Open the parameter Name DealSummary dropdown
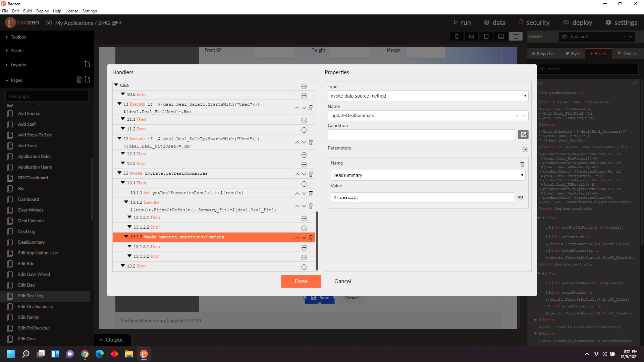The image size is (644, 362). (428, 175)
